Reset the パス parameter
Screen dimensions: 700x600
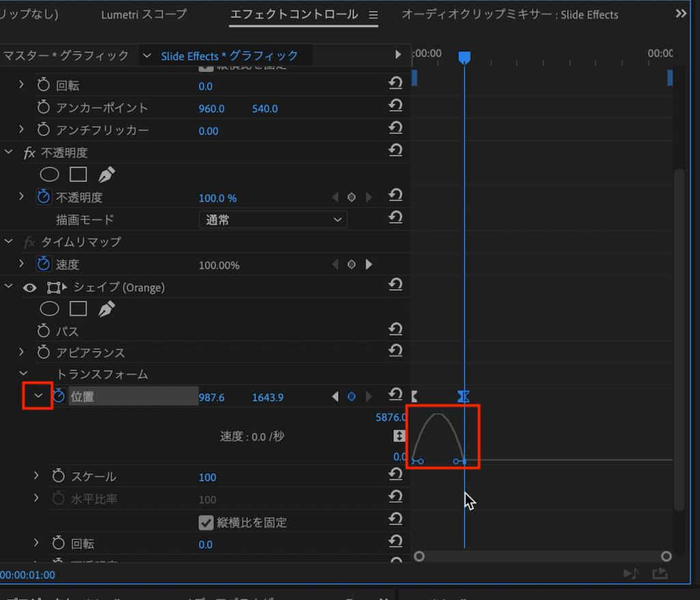(x=396, y=329)
